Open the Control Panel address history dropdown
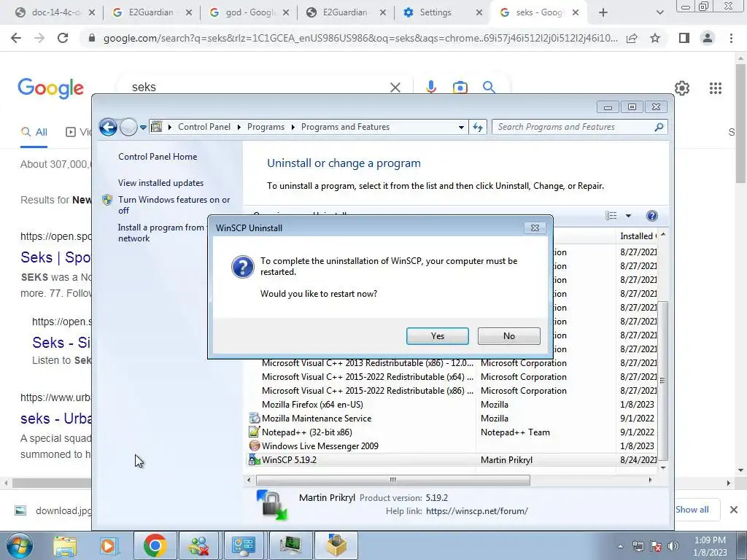The image size is (747, 560). pyautogui.click(x=461, y=127)
